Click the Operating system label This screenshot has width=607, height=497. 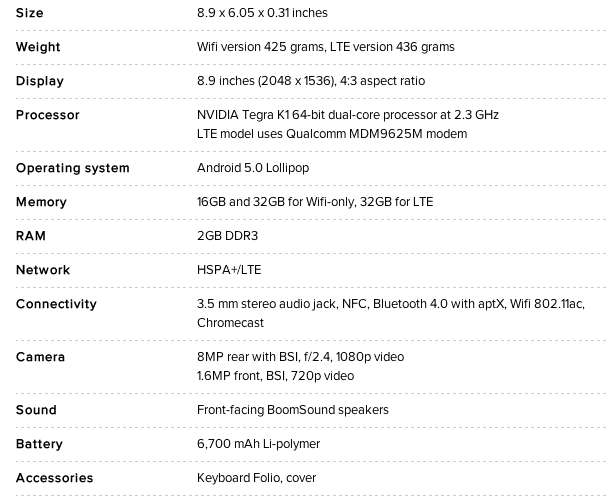click(x=72, y=168)
